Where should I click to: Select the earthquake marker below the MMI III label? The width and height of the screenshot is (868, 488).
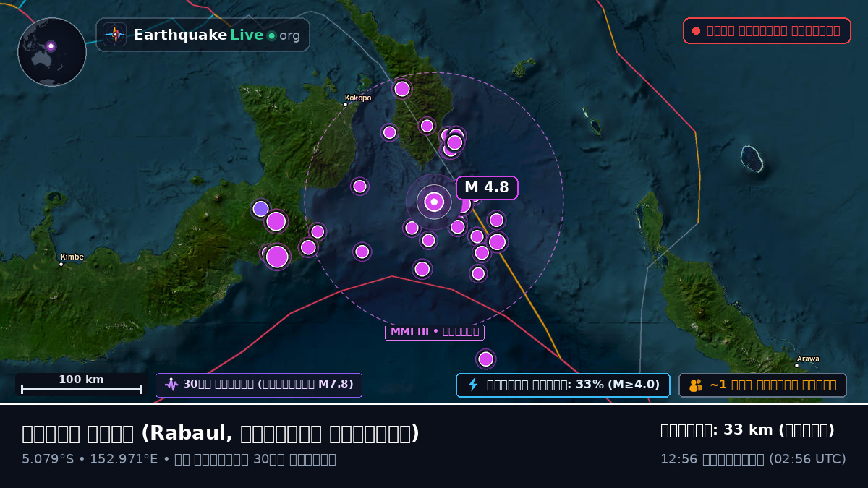point(486,359)
